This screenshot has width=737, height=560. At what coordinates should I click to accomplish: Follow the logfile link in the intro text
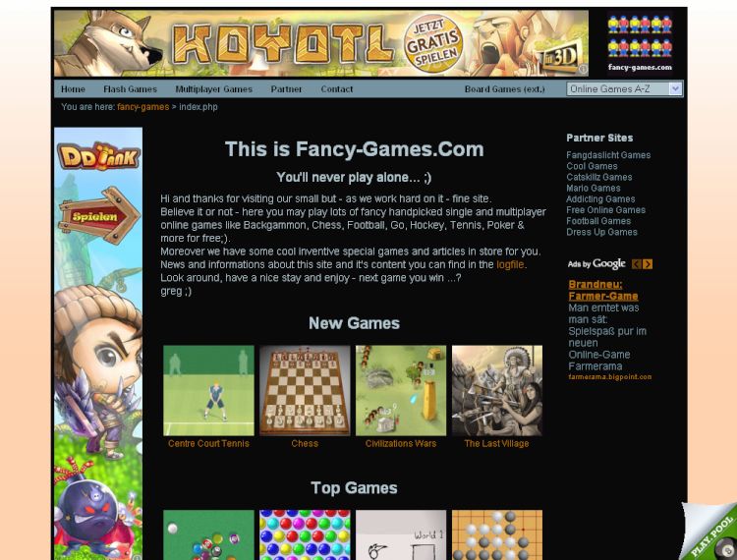point(510,264)
